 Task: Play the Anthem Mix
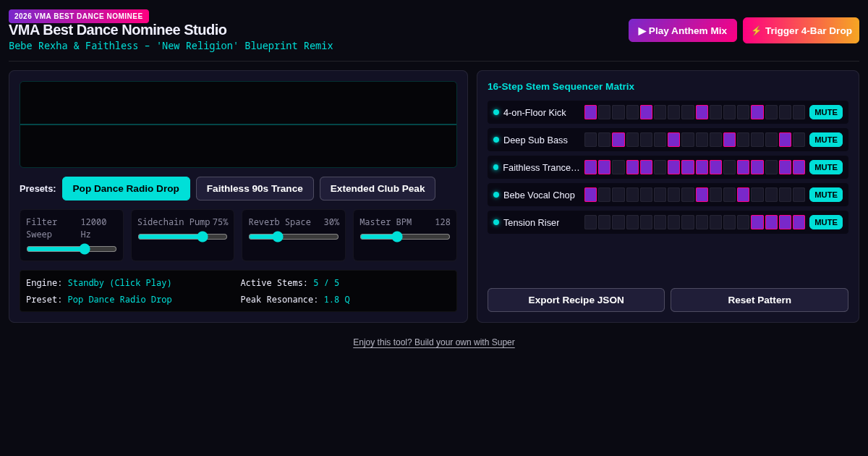pos(683,30)
